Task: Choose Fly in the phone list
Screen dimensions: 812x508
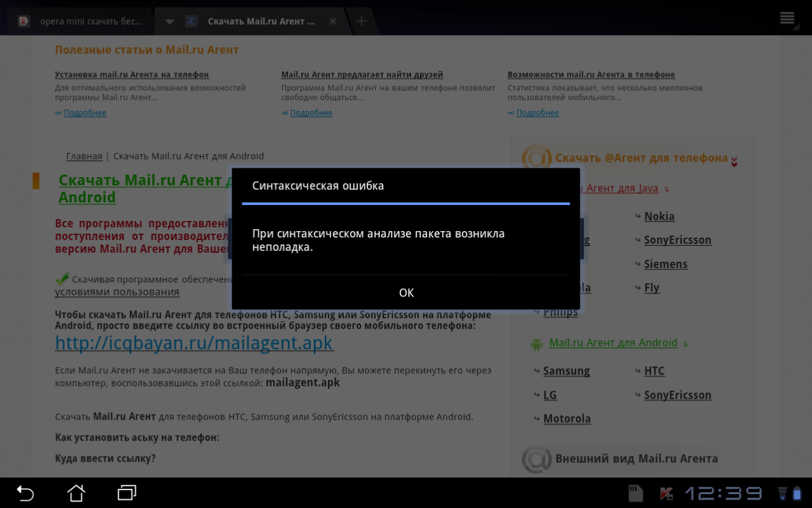Action: click(652, 288)
